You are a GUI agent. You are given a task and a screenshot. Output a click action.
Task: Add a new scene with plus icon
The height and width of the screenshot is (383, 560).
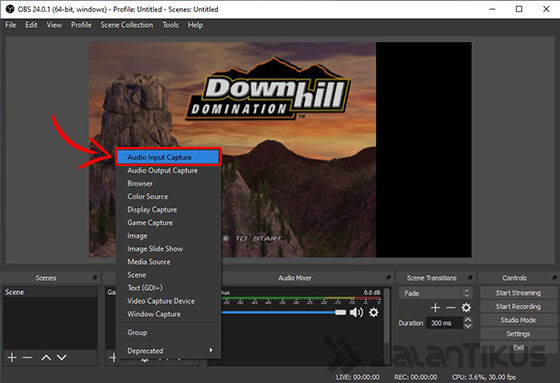pyautogui.click(x=12, y=357)
